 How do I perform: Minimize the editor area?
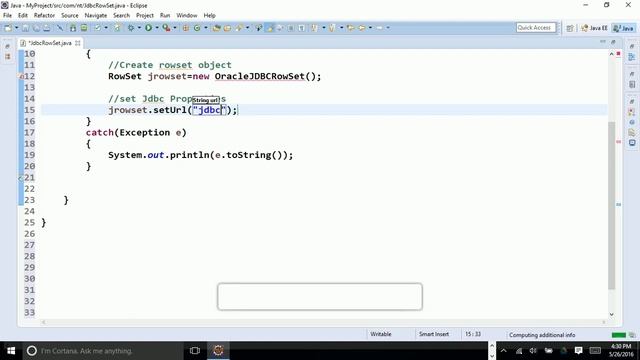[x=603, y=42]
